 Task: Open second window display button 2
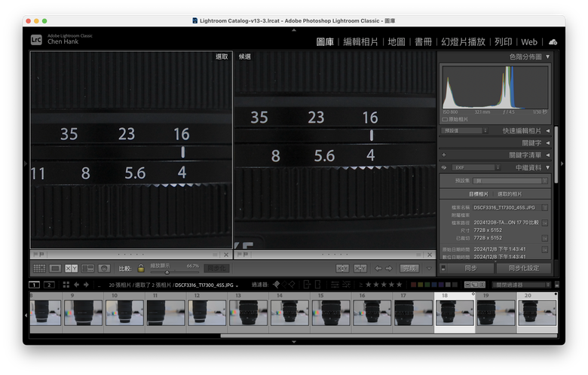[x=49, y=285]
